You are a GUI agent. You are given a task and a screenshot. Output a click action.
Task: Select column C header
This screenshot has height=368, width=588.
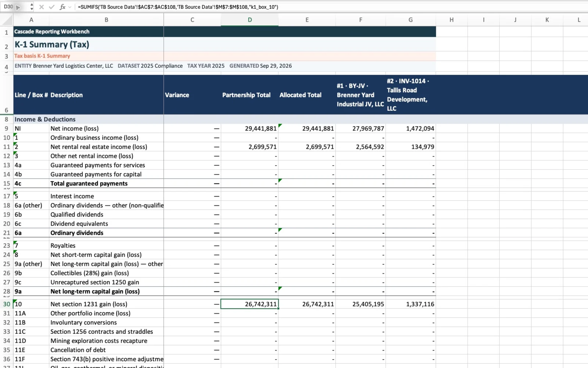click(192, 20)
